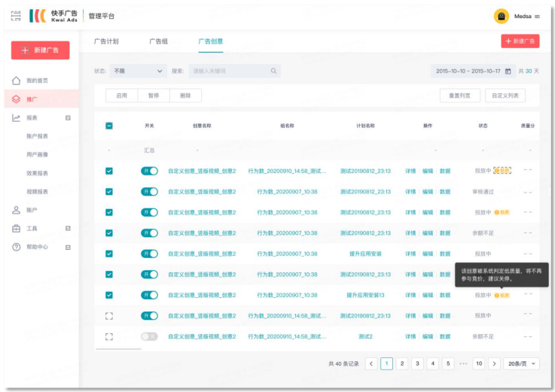Image resolution: width=555 pixels, height=392 pixels.
Task: Click the 共 40 条记录 text
Action: point(343,363)
